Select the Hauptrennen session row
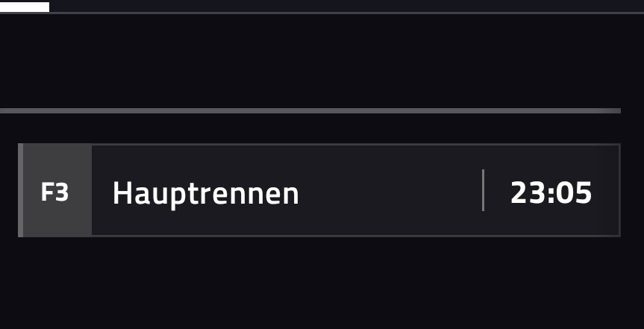 click(x=319, y=191)
